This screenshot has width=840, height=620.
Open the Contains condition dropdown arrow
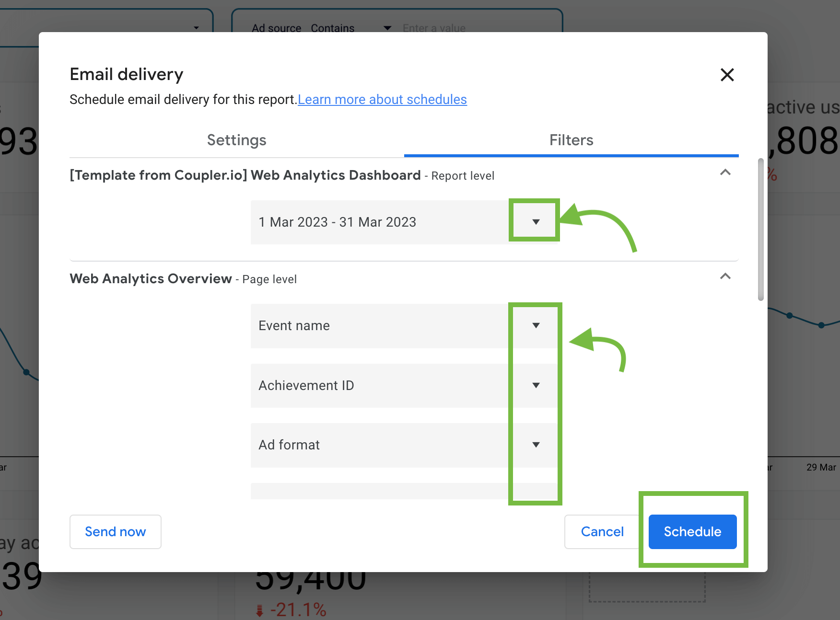[387, 28]
